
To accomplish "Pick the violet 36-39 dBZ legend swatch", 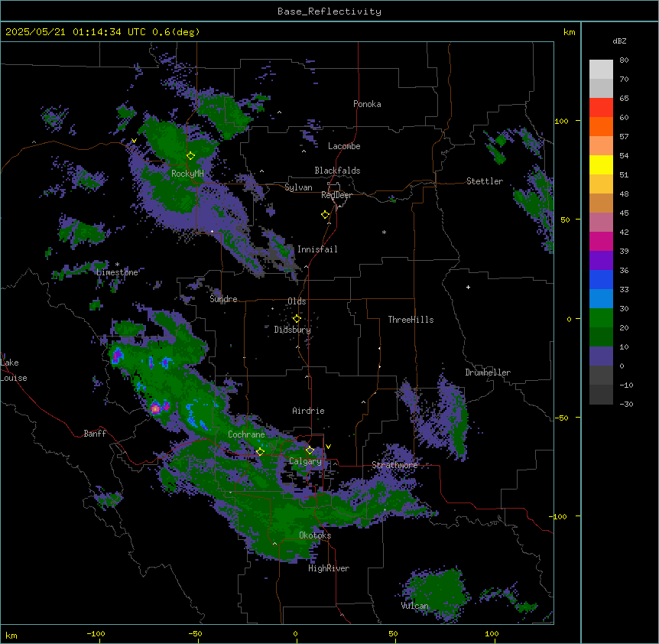I will tap(601, 261).
